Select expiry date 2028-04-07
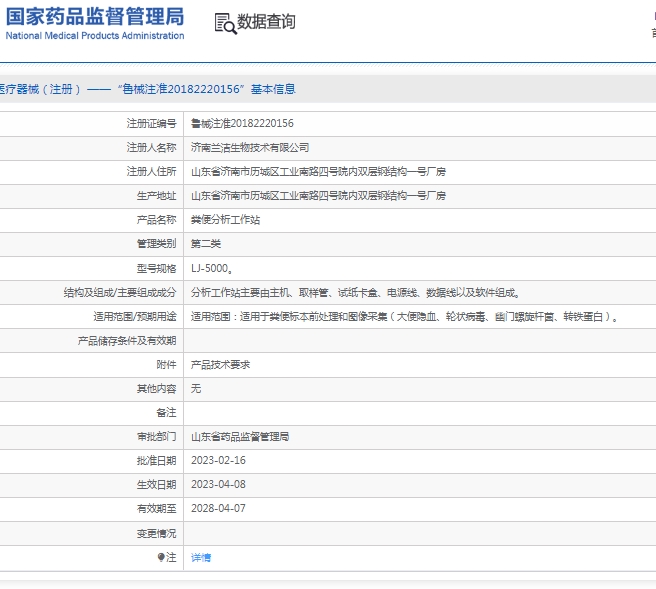This screenshot has height=589, width=656. pos(218,508)
